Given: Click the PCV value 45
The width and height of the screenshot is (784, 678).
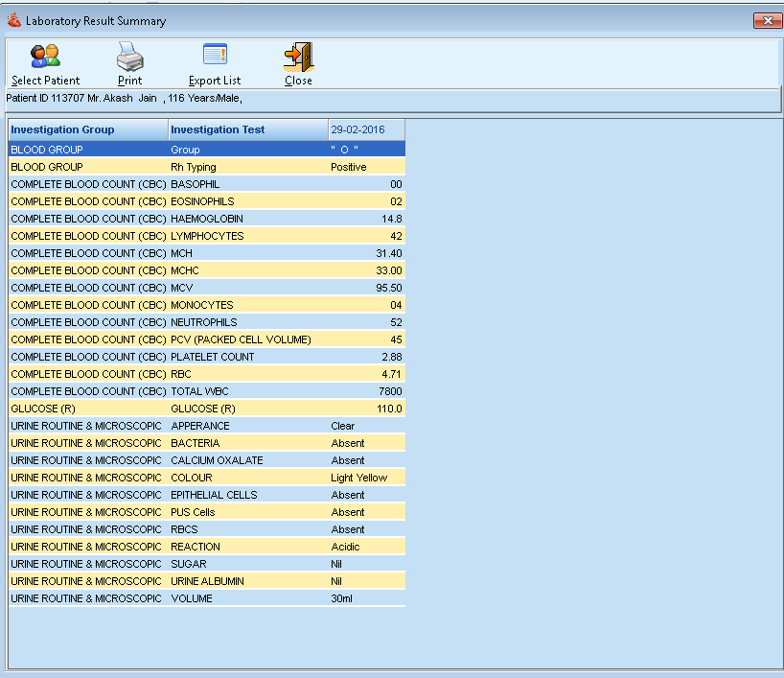Looking at the screenshot, I should click(x=396, y=339).
